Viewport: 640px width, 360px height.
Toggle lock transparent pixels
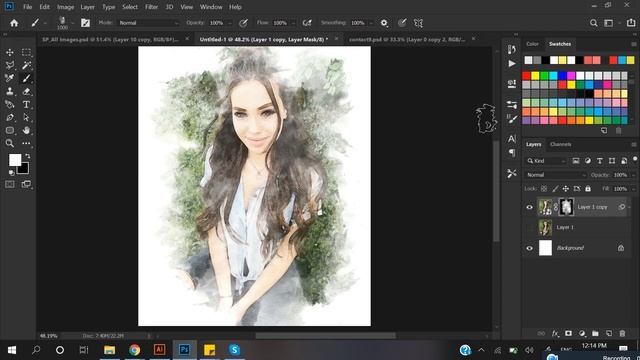(x=544, y=189)
